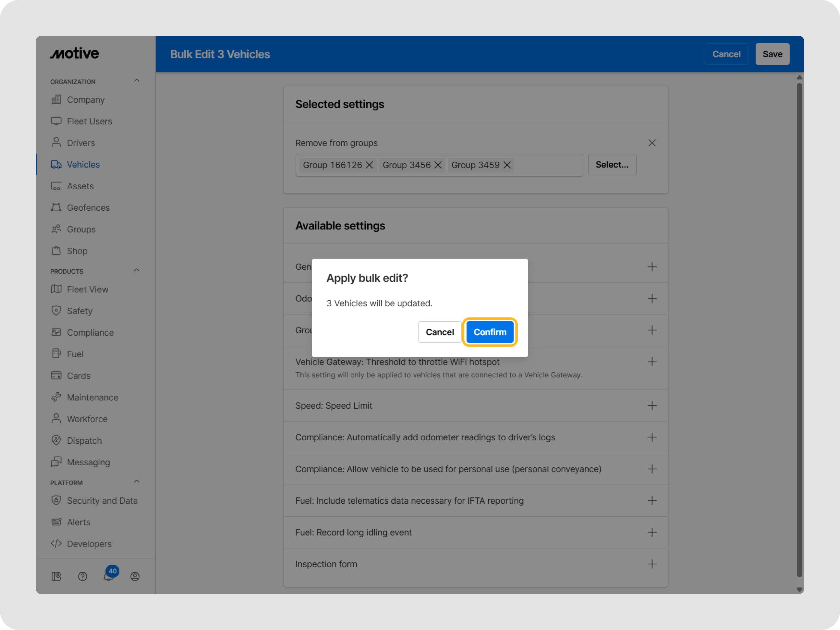Cancel the Apply bulk edit dialog
The height and width of the screenshot is (630, 840).
coord(439,332)
